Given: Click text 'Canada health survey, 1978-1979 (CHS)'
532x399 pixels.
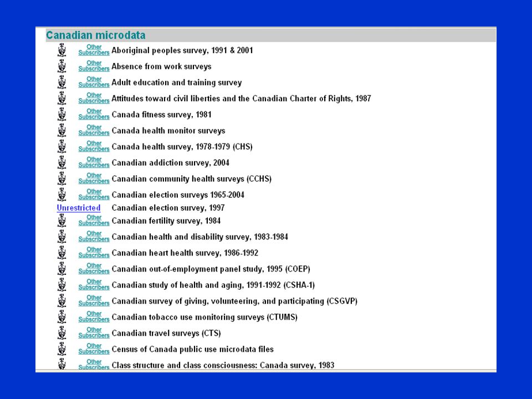Looking at the screenshot, I should 182,146.
